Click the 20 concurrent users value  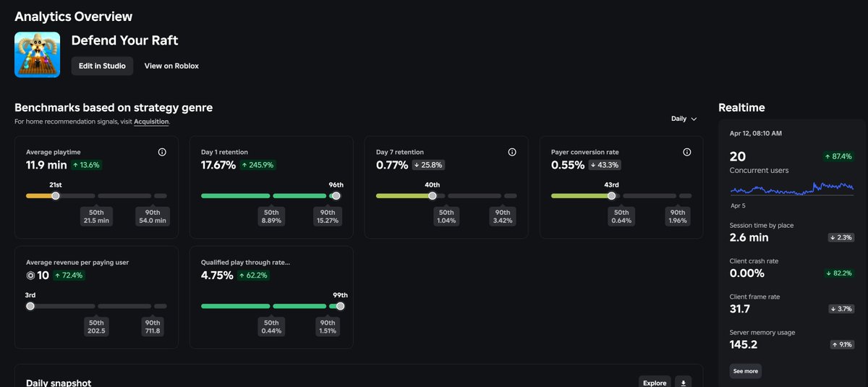[738, 156]
